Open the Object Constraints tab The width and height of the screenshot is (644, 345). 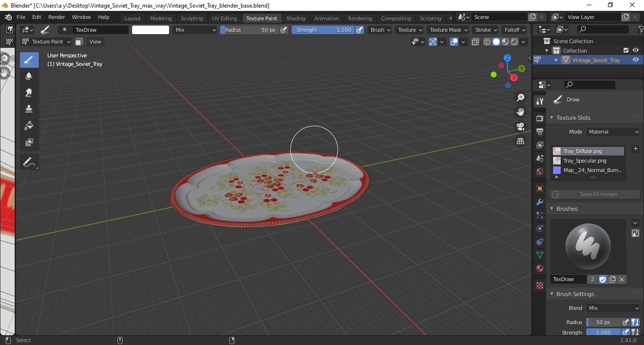pyautogui.click(x=539, y=242)
